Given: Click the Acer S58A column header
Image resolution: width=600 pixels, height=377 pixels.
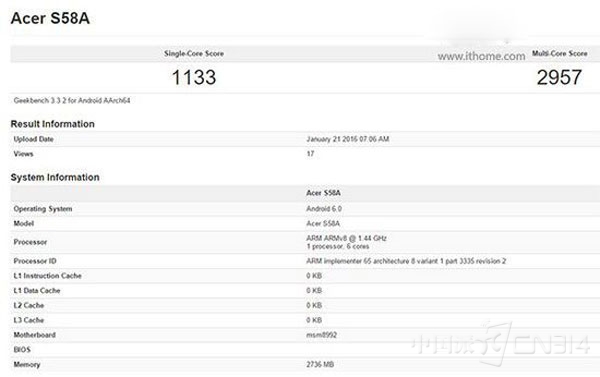Looking at the screenshot, I should click(x=323, y=193).
